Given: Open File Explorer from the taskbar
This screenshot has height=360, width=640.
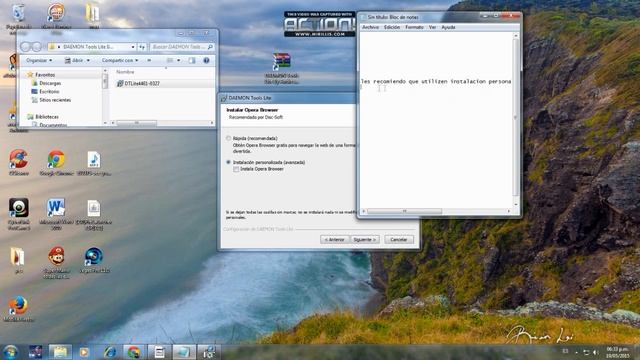Looking at the screenshot, I should point(60,352).
